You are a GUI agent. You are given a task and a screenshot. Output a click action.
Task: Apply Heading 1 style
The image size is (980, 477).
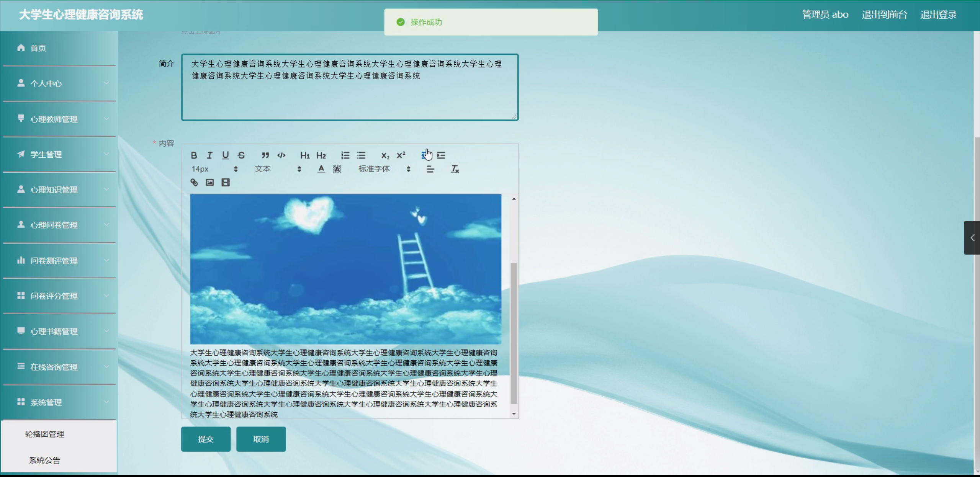pos(305,155)
